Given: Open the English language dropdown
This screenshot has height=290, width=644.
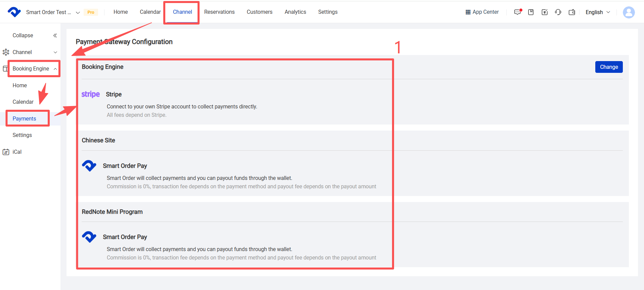Looking at the screenshot, I should (x=598, y=12).
